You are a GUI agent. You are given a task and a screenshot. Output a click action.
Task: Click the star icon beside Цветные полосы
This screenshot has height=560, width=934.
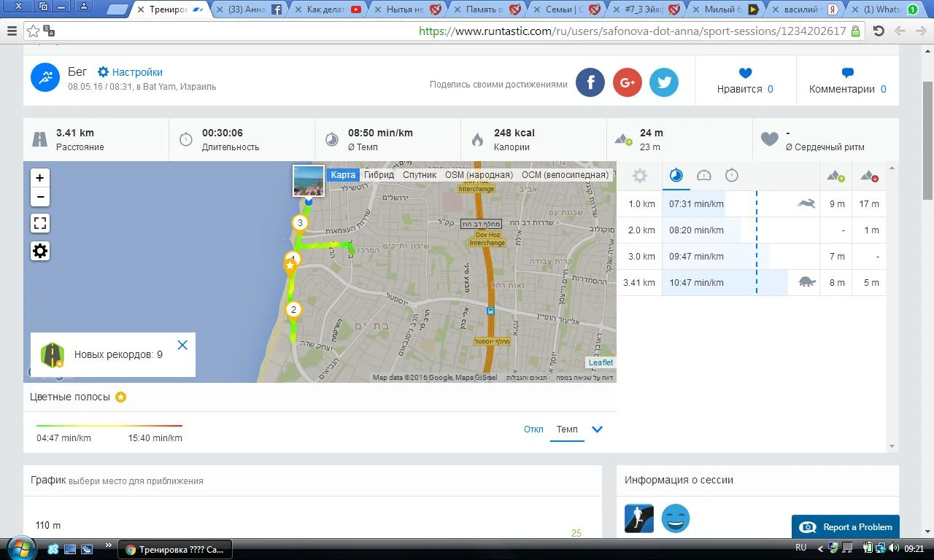(x=121, y=397)
